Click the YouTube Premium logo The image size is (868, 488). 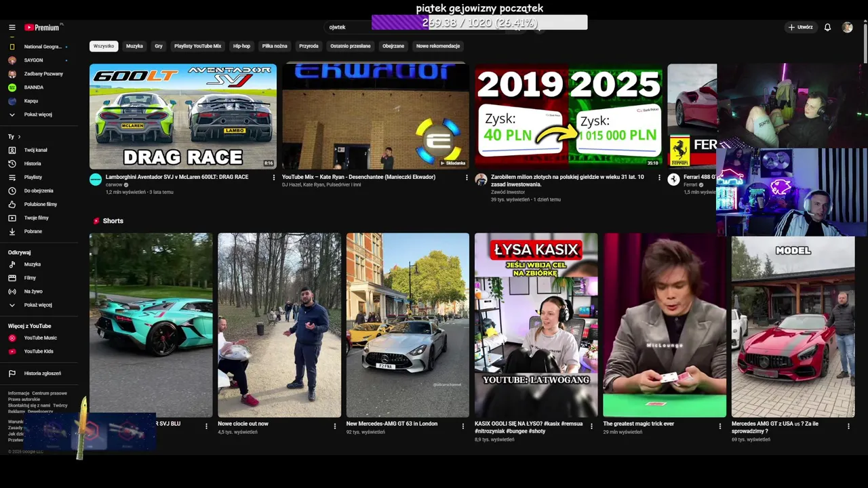[43, 27]
